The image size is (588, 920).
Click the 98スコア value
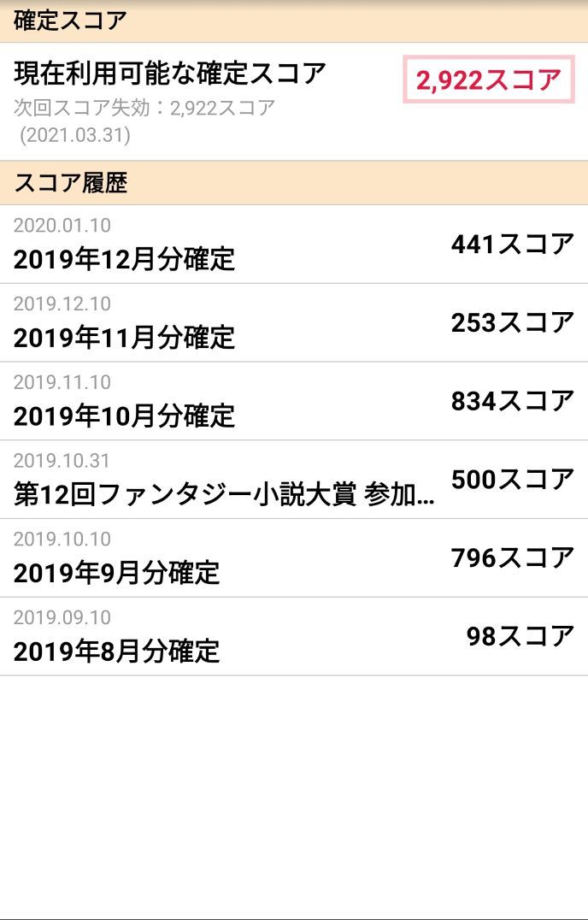(x=520, y=636)
